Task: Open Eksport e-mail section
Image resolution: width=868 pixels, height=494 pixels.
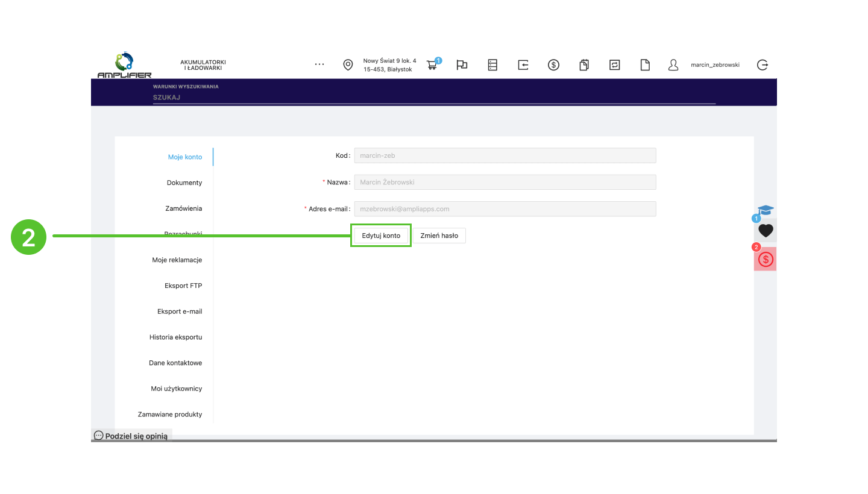Action: click(180, 311)
